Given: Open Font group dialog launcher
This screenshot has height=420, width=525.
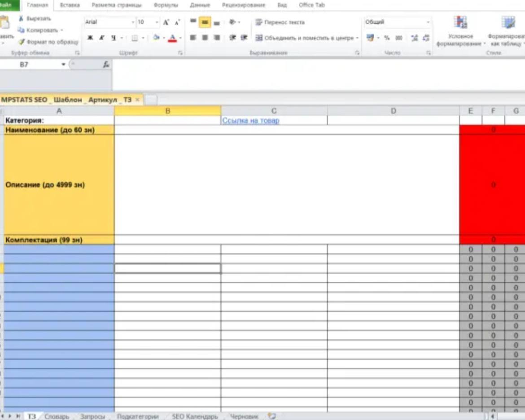Looking at the screenshot, I should point(180,53).
